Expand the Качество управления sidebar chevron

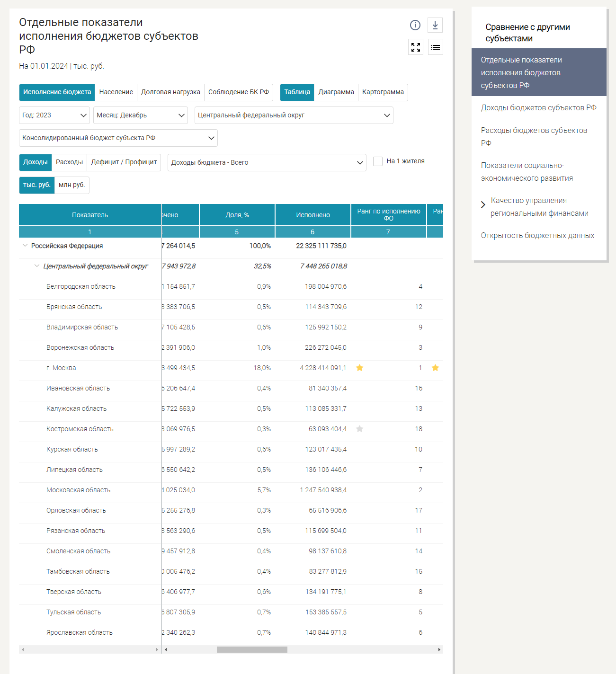tap(483, 204)
